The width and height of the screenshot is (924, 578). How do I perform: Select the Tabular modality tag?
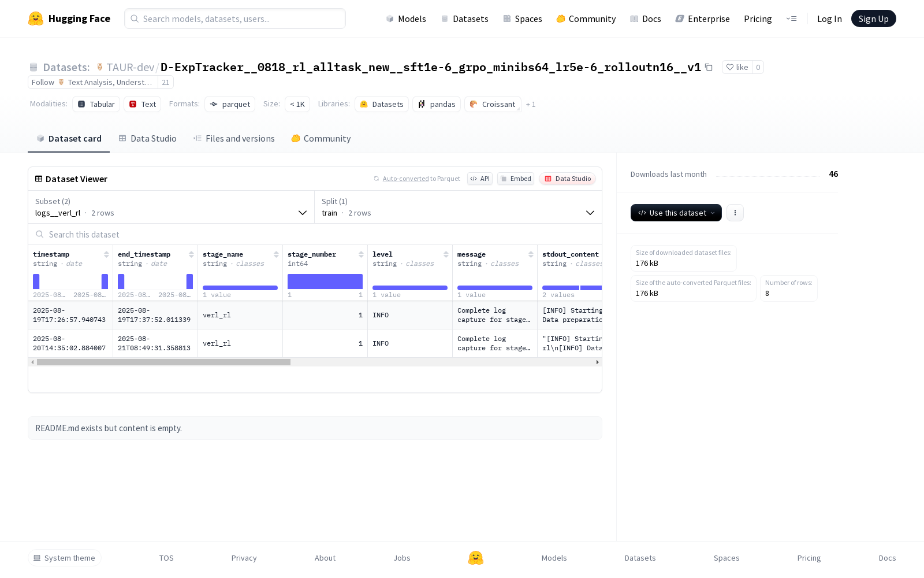point(96,104)
